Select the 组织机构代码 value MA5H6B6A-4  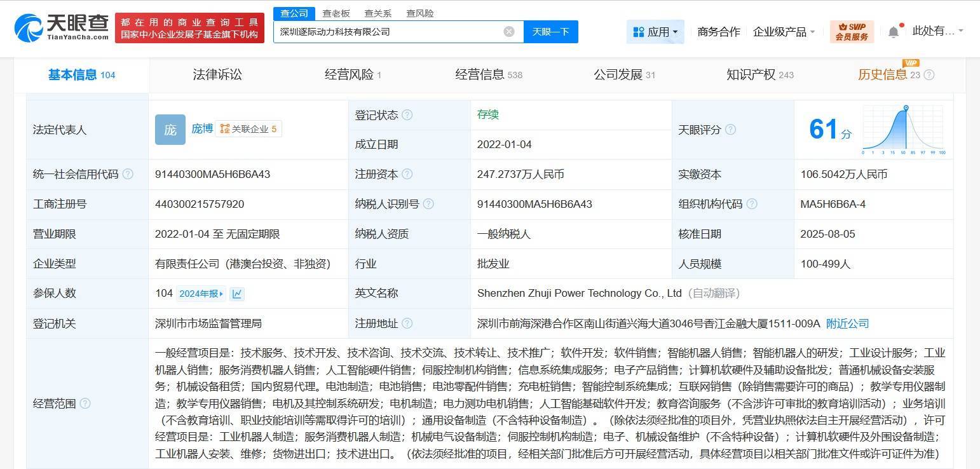coord(833,204)
